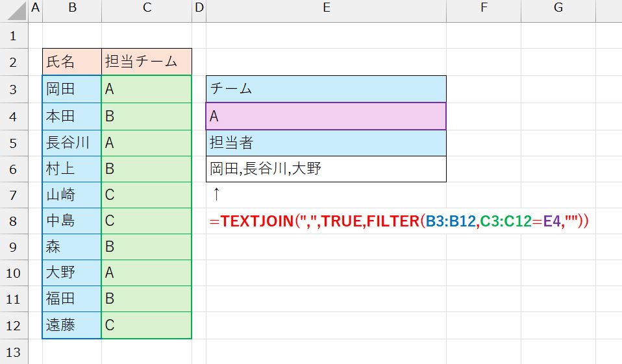Click the 担当チーム header cell
This screenshot has width=622, height=364.
[147, 62]
